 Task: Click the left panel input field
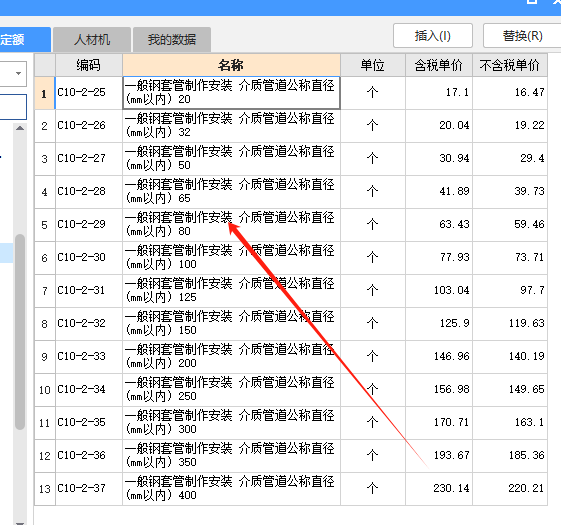[13, 107]
